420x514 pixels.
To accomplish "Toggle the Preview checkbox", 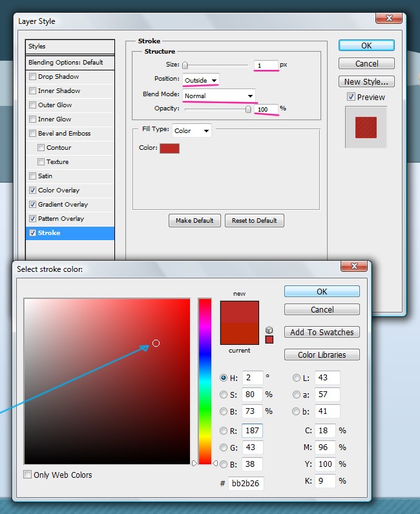I will 351,97.
